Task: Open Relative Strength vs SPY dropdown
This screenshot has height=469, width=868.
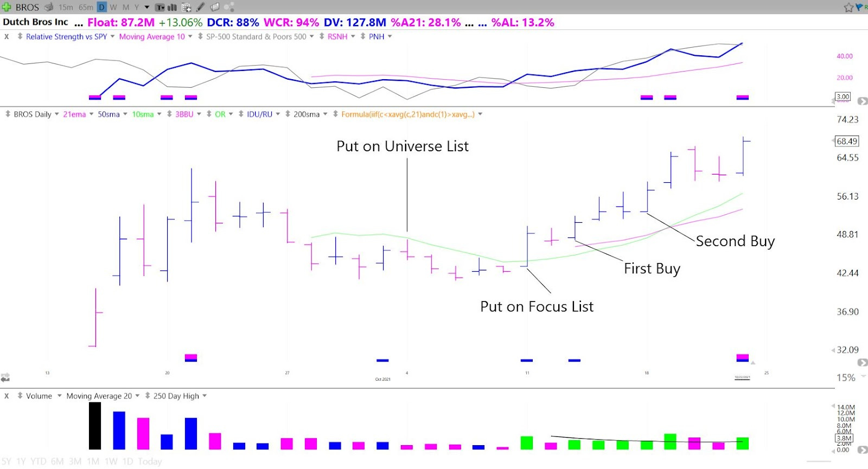Action: click(x=112, y=36)
